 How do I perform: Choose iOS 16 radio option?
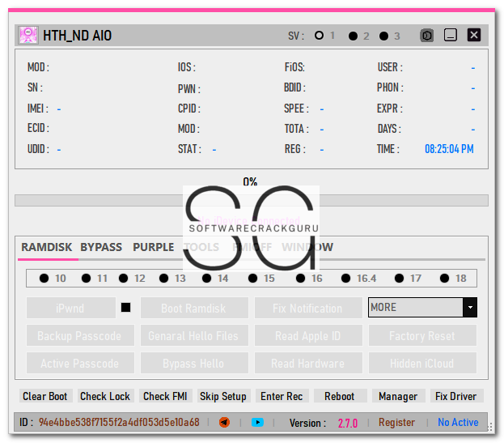(300, 278)
